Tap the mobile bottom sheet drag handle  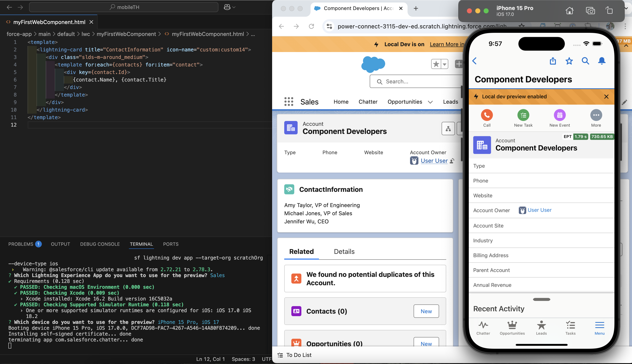pos(541,299)
